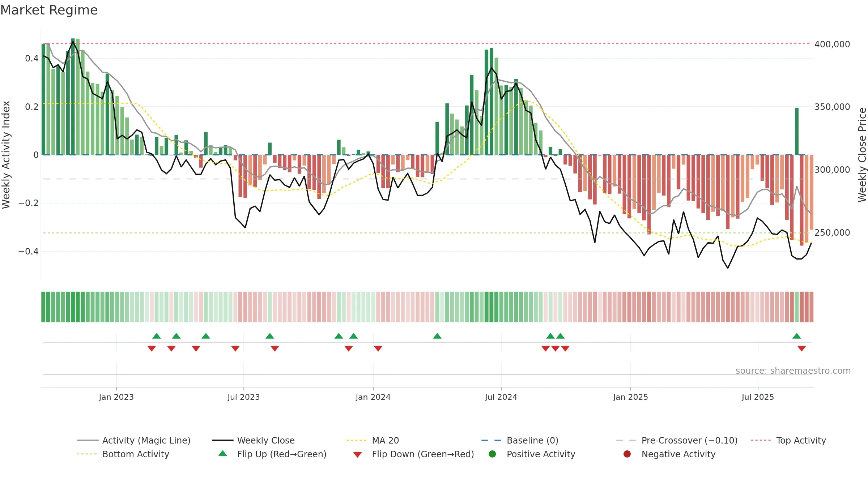Click the Jul 2025 x-axis label

point(758,397)
